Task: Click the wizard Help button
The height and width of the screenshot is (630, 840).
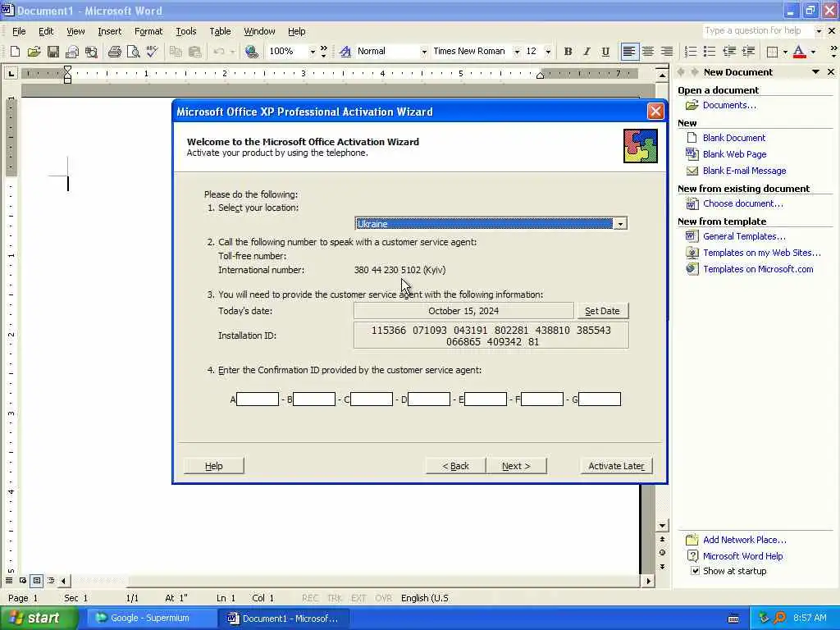Action: pyautogui.click(x=214, y=466)
